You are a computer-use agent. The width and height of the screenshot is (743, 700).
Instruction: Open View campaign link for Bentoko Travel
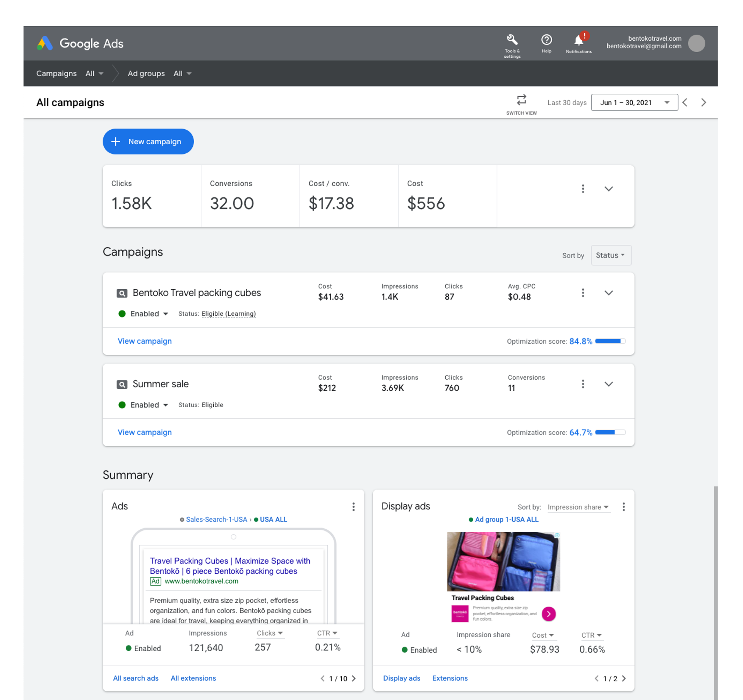pos(145,341)
